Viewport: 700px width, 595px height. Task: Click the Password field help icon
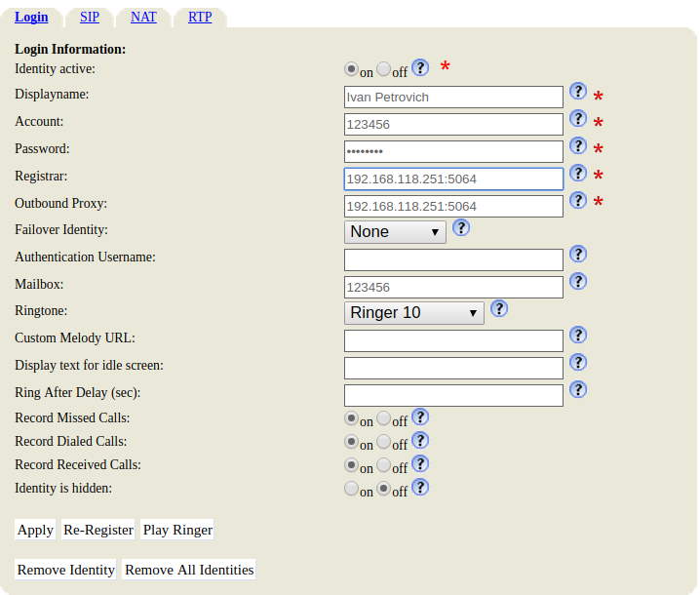pos(577,146)
